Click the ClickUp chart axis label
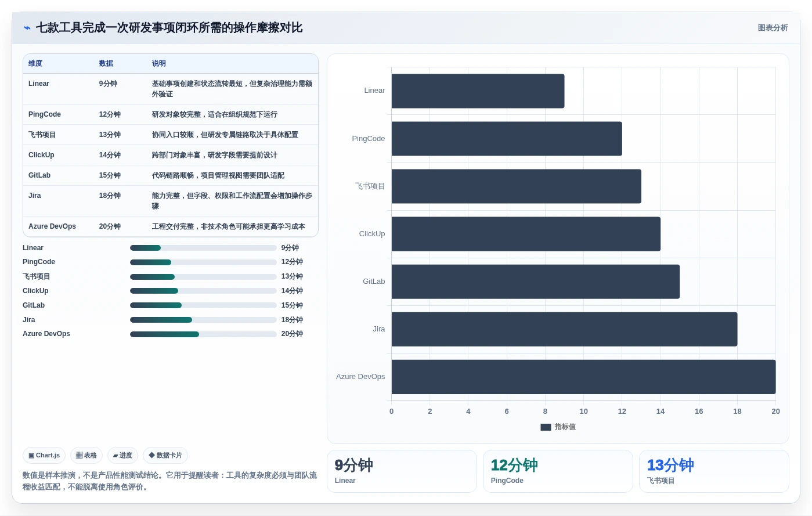 372,234
